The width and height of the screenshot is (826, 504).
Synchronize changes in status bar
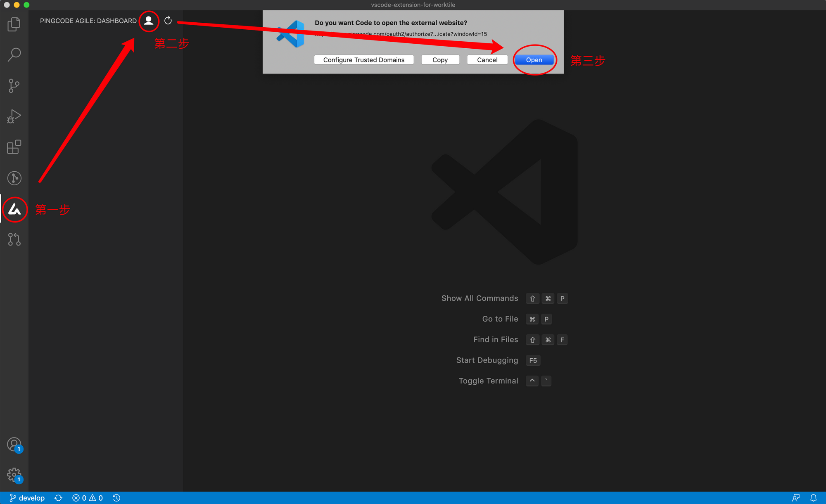tap(58, 498)
